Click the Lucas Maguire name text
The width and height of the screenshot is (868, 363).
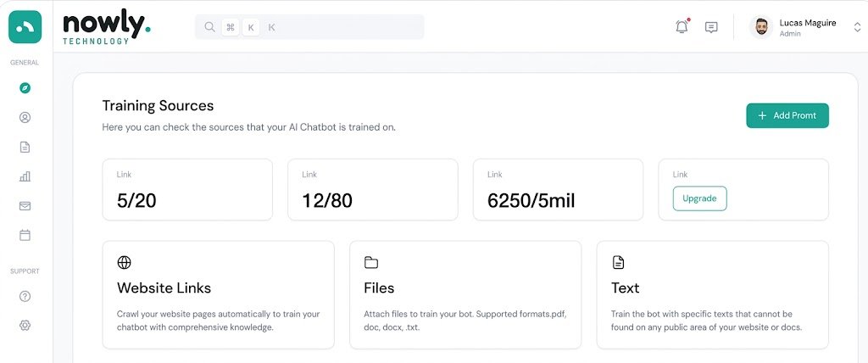pos(808,23)
